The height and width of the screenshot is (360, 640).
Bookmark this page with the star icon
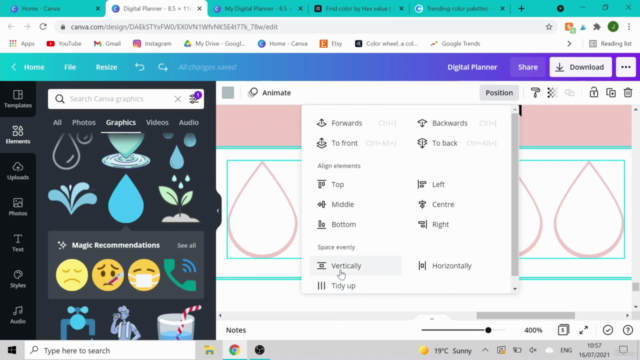tap(549, 27)
